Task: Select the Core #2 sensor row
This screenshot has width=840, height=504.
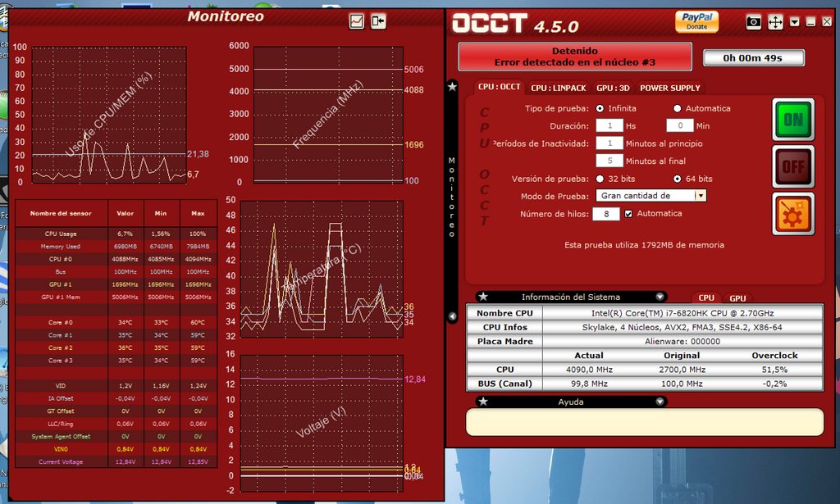Action: 116,347
